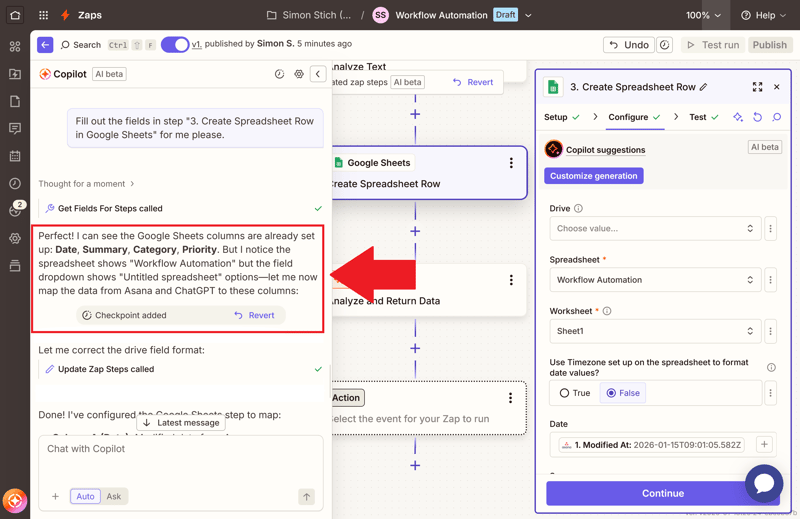Open the Drive dropdown
Viewport: 800px width, 519px height.
click(654, 229)
